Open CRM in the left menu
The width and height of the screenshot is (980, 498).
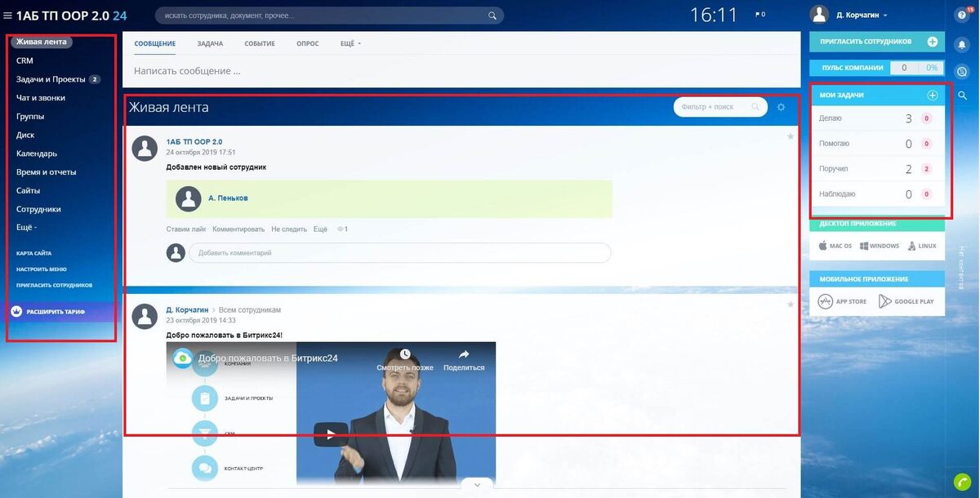click(x=24, y=60)
